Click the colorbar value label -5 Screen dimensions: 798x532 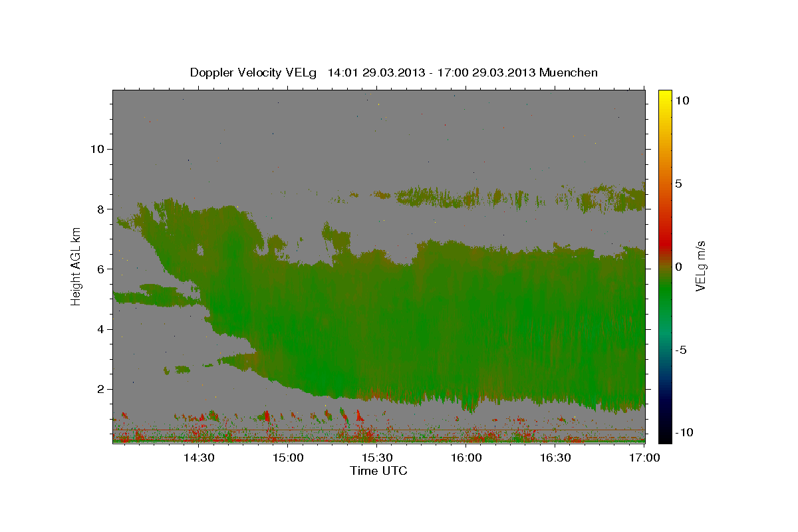(x=680, y=350)
